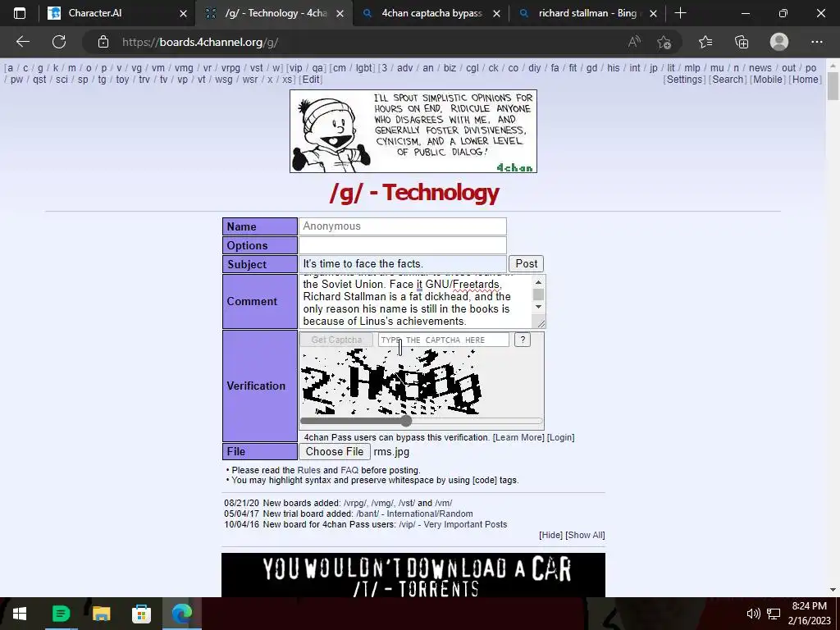Add page to favorites star-plus icon
This screenshot has height=630, width=840.
click(664, 42)
